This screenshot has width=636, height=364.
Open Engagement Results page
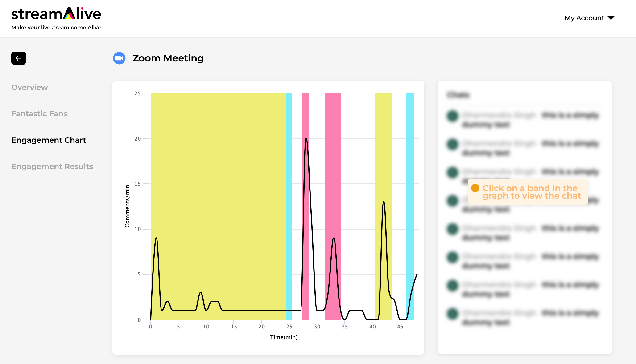click(x=52, y=166)
